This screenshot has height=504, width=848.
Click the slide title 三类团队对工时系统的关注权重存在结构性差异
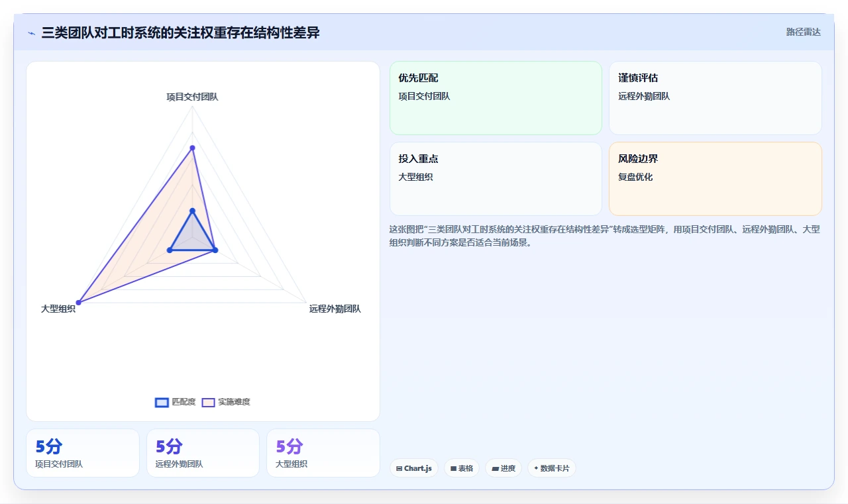[x=181, y=32]
